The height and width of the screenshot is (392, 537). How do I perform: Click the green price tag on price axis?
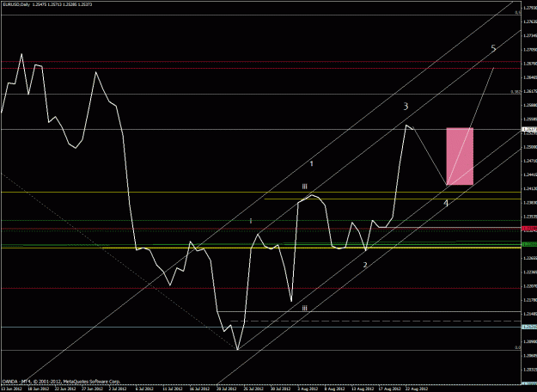pyautogui.click(x=528, y=244)
